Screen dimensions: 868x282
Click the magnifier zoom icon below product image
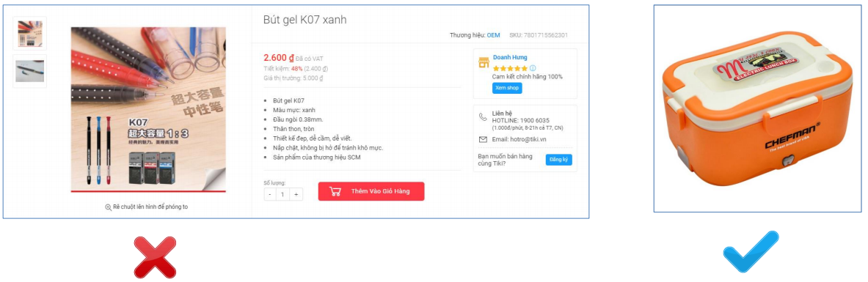click(x=108, y=207)
